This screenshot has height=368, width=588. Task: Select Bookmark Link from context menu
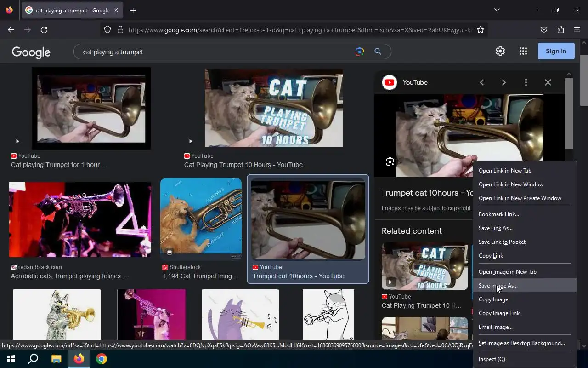(525, 214)
